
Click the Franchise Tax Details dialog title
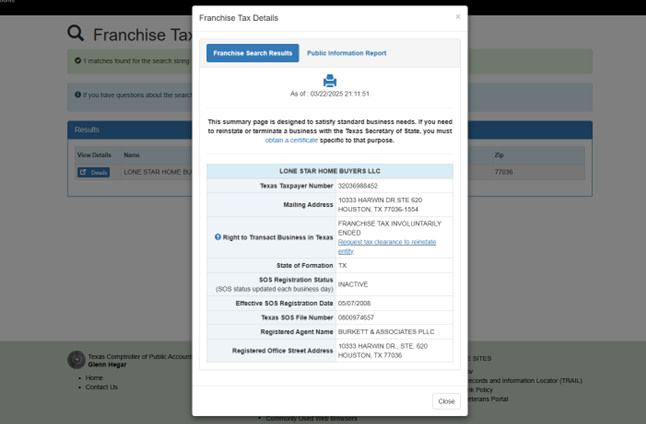pyautogui.click(x=239, y=18)
